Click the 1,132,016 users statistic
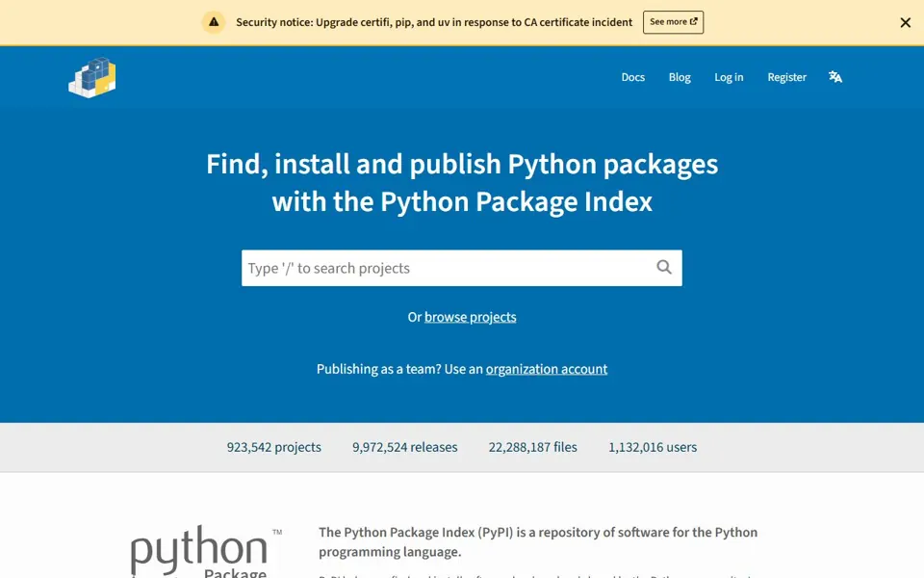Viewport: 924px width, 578px height. [653, 447]
